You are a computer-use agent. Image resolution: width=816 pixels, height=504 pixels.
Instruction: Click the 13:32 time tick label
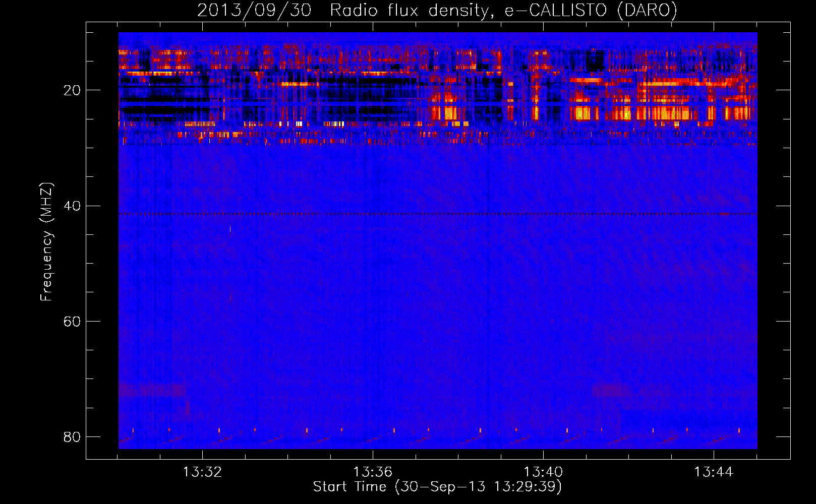202,472
